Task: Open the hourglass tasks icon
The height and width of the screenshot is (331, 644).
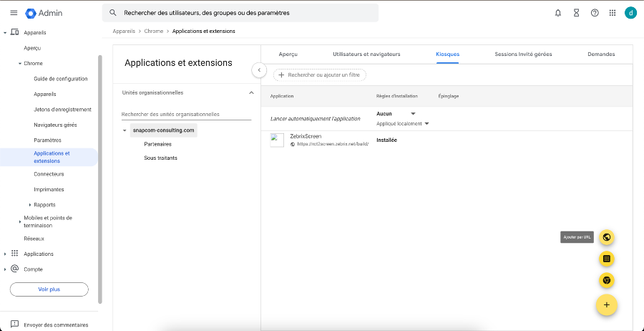Action: pos(577,13)
